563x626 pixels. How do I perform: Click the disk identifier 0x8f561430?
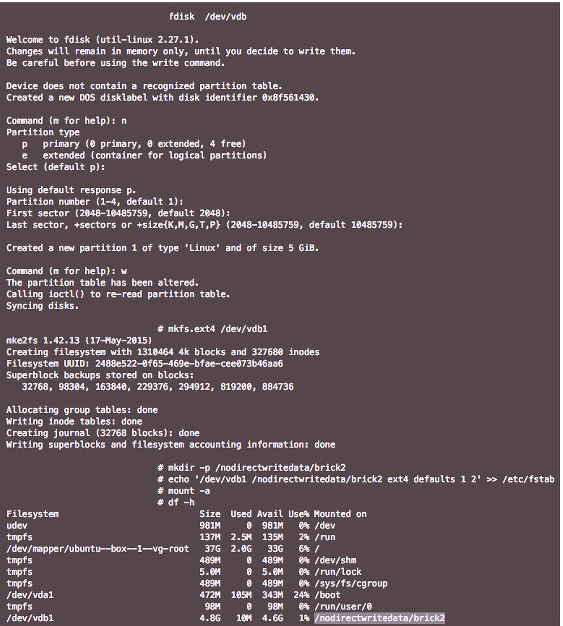pos(290,97)
